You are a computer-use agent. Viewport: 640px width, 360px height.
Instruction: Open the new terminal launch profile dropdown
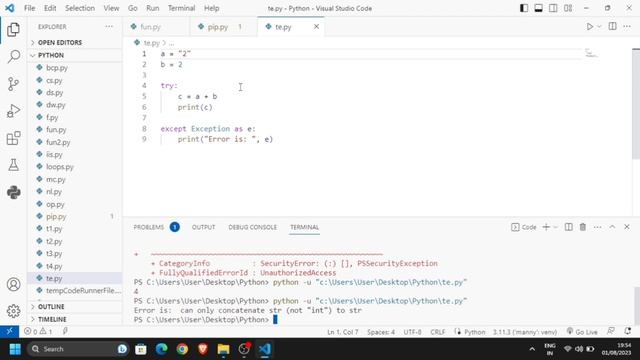(556, 227)
